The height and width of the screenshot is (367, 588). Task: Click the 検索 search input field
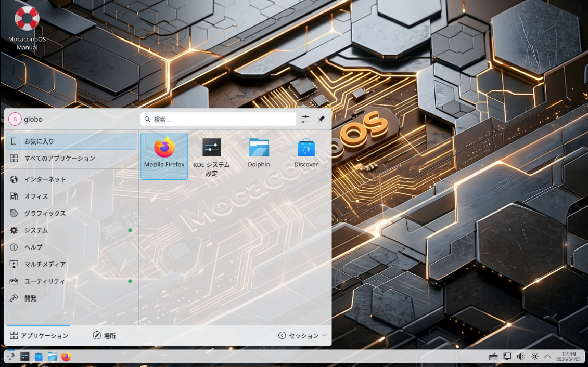click(219, 120)
